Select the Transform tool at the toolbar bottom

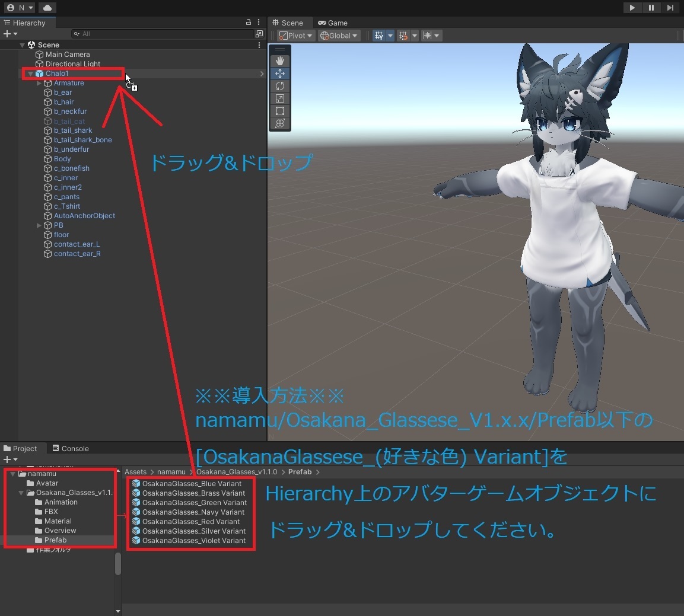(279, 123)
